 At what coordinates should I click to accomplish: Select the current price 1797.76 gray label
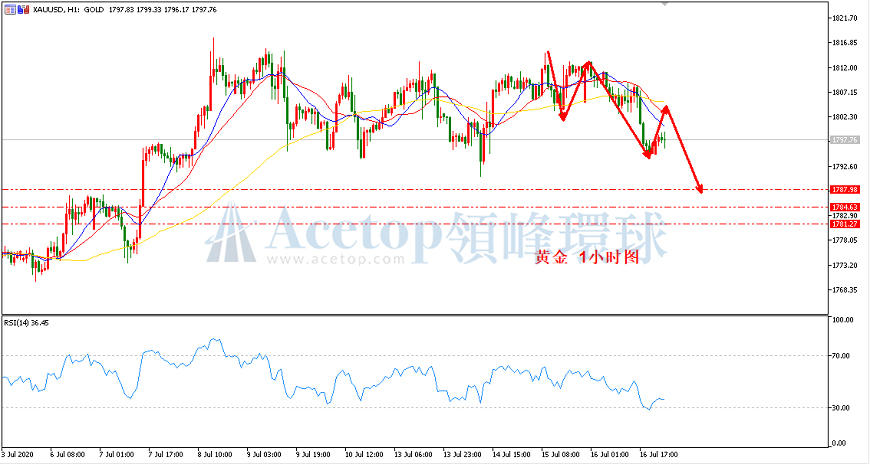(x=845, y=140)
